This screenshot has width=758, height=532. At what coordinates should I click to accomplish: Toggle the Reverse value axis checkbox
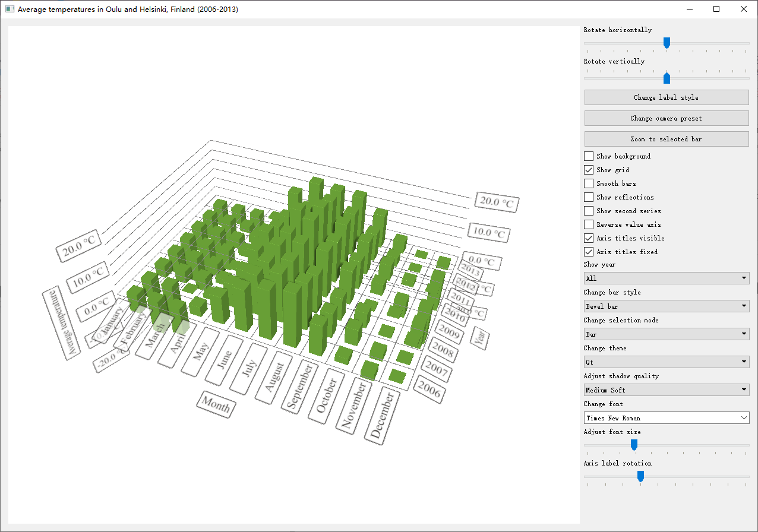tap(589, 224)
